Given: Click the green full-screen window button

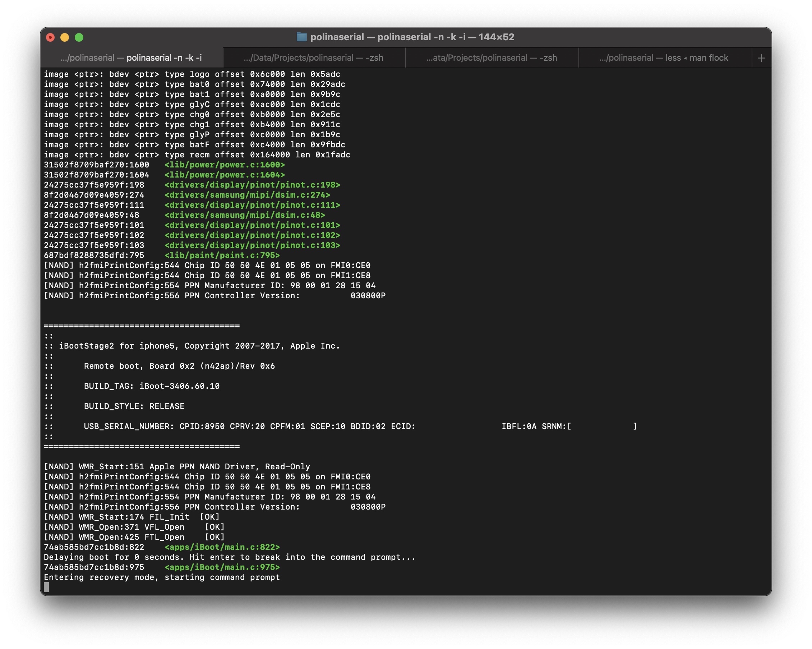Looking at the screenshot, I should pyautogui.click(x=79, y=37).
